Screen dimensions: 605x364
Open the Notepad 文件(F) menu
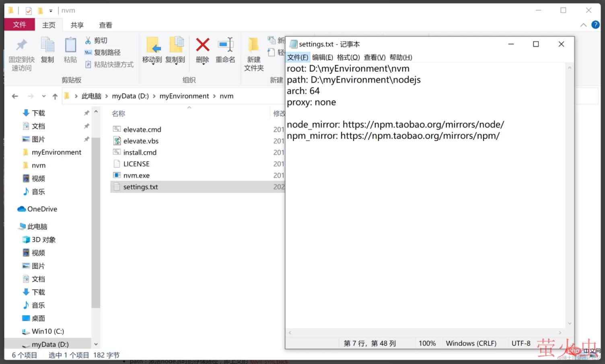click(297, 57)
